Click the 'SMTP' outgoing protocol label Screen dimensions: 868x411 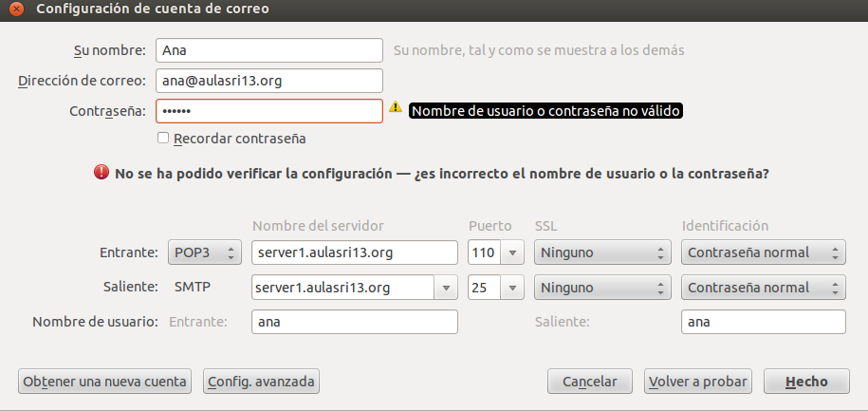(x=192, y=288)
